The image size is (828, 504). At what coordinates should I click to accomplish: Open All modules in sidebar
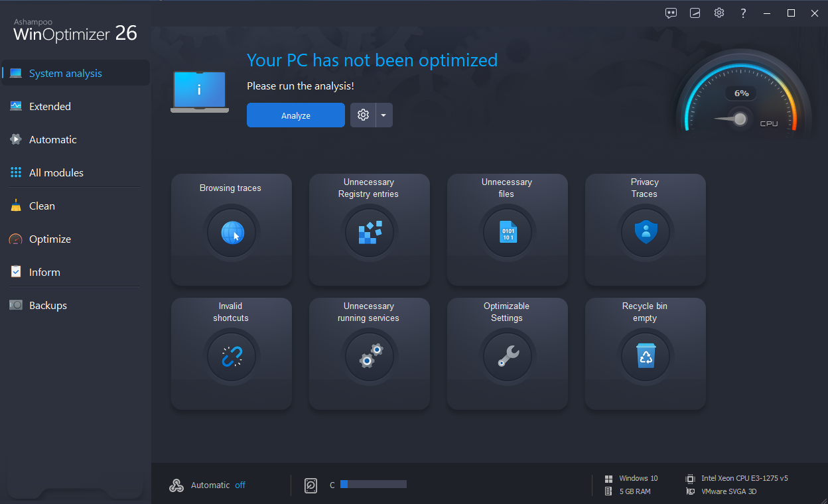pos(76,172)
